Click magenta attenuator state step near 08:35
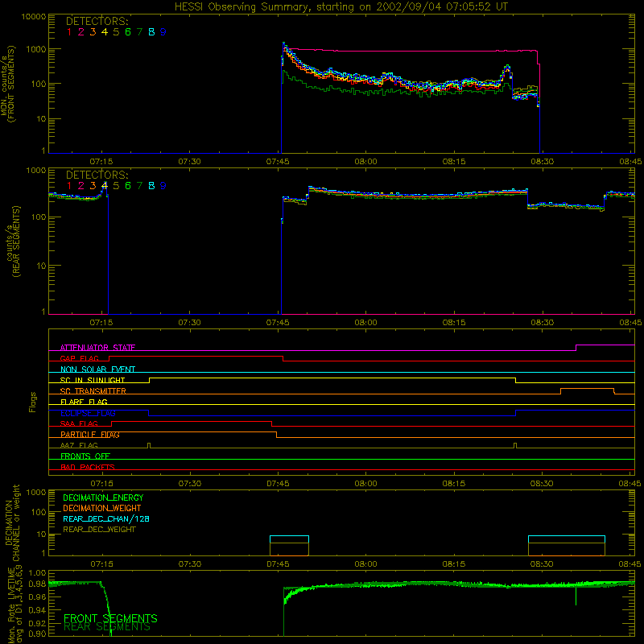Image resolution: width=644 pixels, height=644 pixels. 576,348
